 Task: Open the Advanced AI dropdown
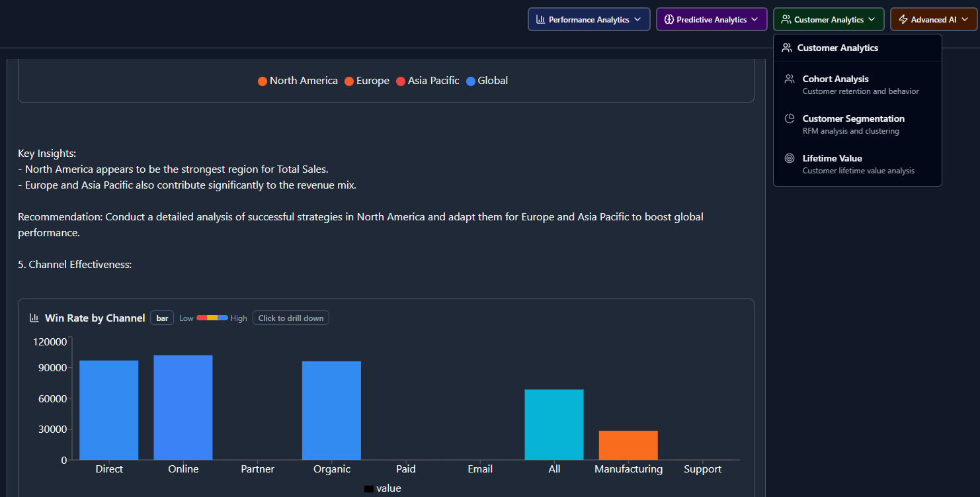pyautogui.click(x=933, y=19)
